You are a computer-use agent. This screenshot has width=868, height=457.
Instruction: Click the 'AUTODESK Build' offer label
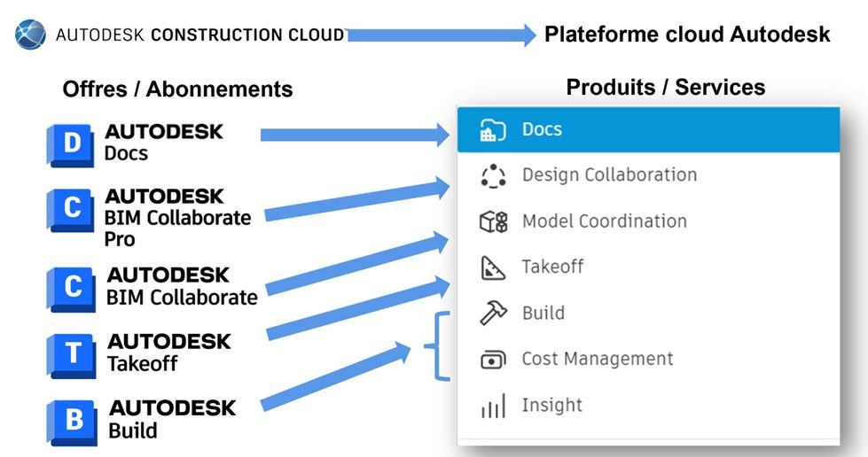(172, 420)
